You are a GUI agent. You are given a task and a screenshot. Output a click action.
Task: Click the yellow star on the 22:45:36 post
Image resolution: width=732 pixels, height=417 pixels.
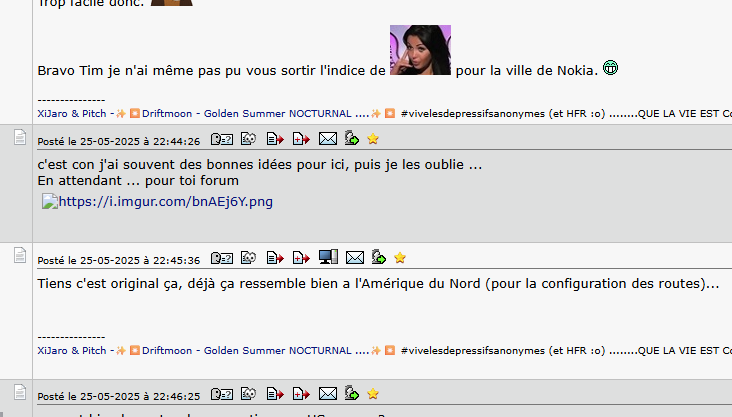point(400,258)
